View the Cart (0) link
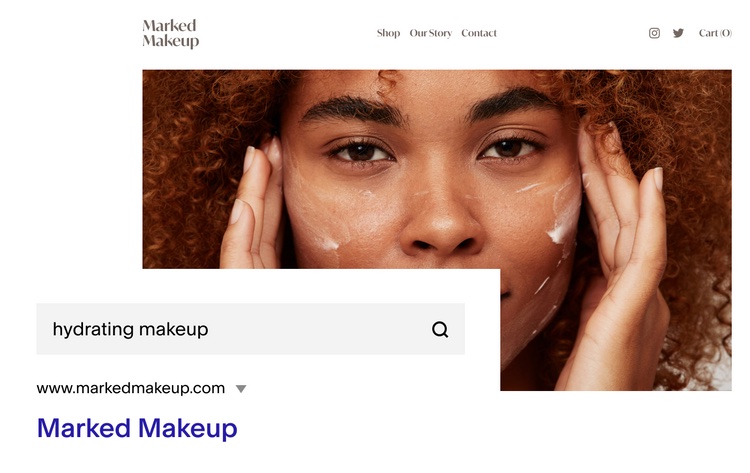 pyautogui.click(x=715, y=33)
